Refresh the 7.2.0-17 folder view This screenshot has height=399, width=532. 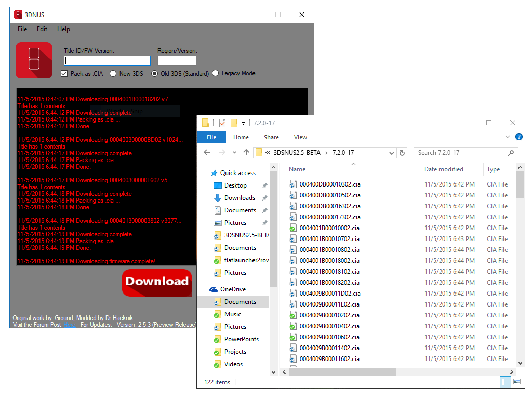[x=402, y=153]
